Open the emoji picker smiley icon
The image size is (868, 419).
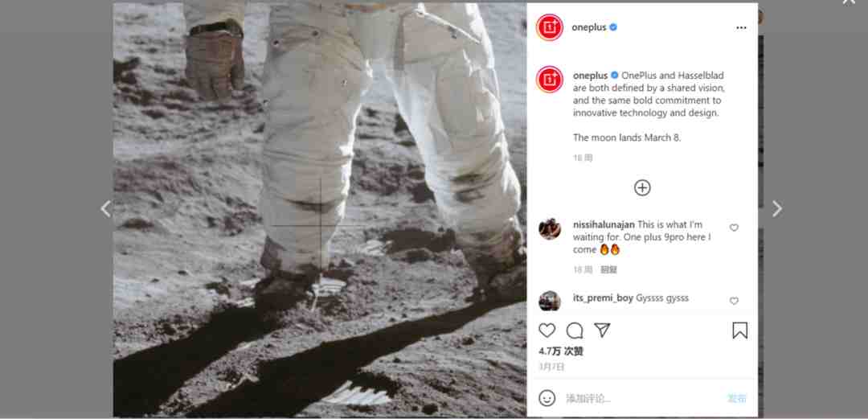click(547, 398)
